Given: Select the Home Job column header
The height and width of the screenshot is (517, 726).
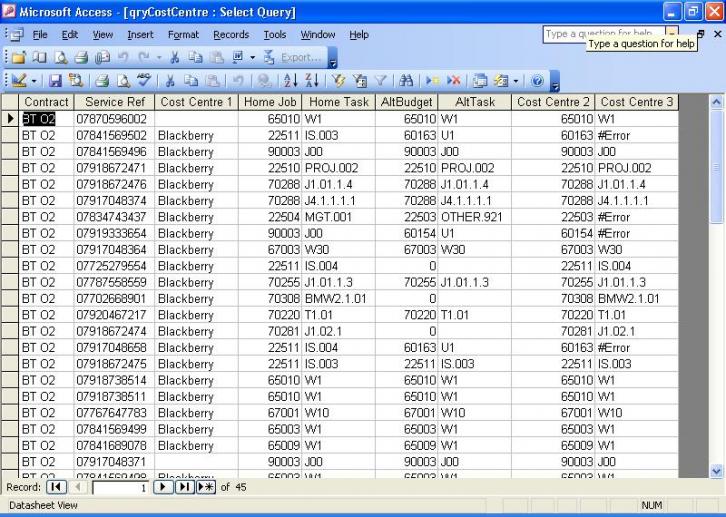Looking at the screenshot, I should point(270,102).
